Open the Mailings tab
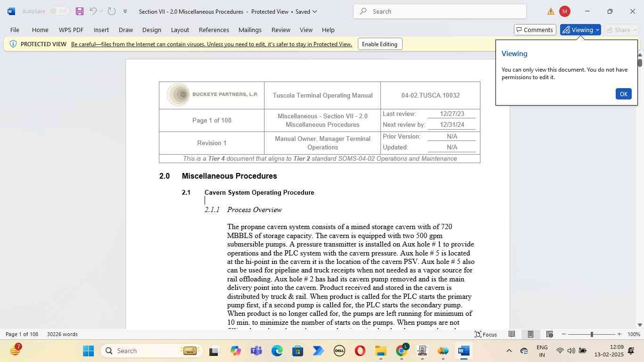This screenshot has height=362, width=644. [250, 30]
